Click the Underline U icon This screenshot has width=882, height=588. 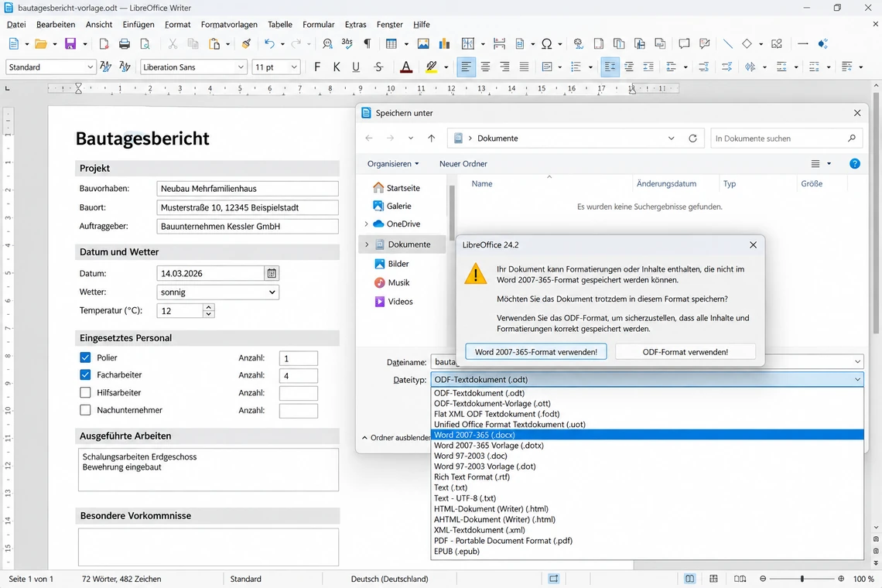pyautogui.click(x=355, y=67)
